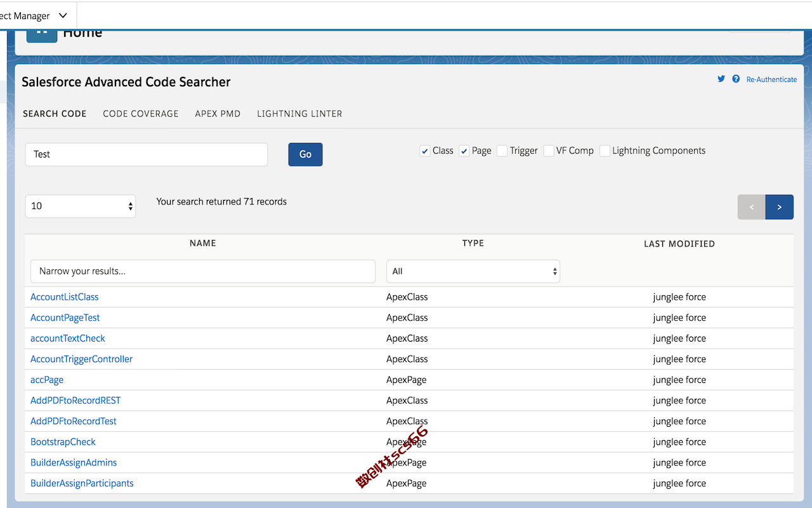Click the Re-Authenticate link
The width and height of the screenshot is (812, 508).
(x=771, y=79)
